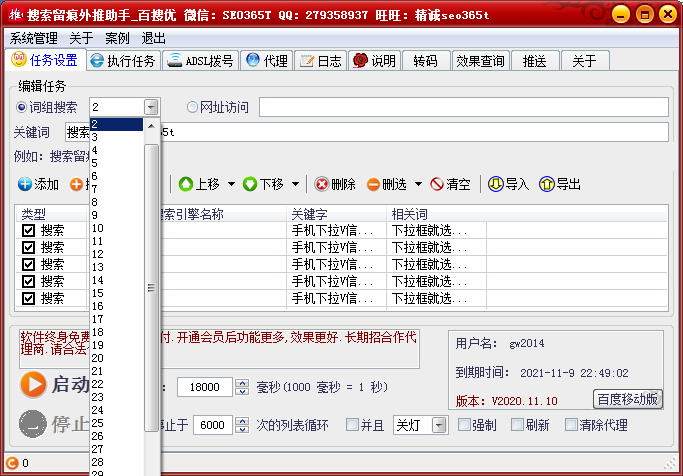Click the clear all (清空) prohibited icon
Screen dimensions: 683x476
(x=436, y=184)
